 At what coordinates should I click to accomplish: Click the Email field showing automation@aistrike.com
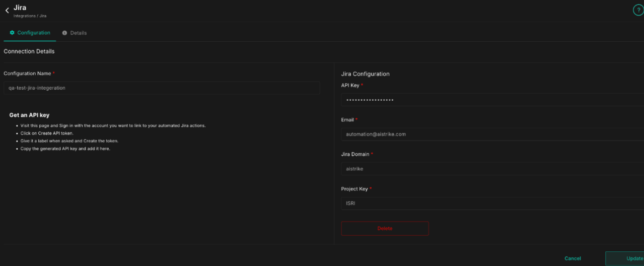click(492, 134)
